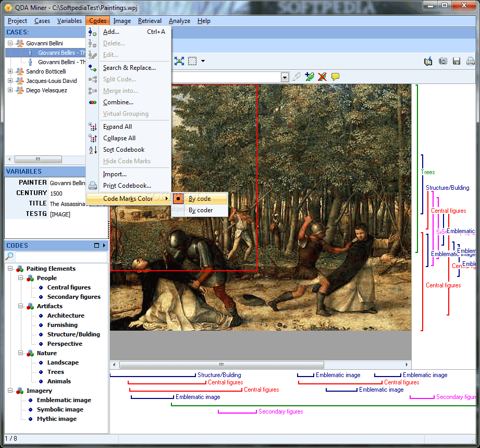Image resolution: width=480 pixels, height=448 pixels.
Task: Choose Import... menu entry
Action: coord(129,174)
